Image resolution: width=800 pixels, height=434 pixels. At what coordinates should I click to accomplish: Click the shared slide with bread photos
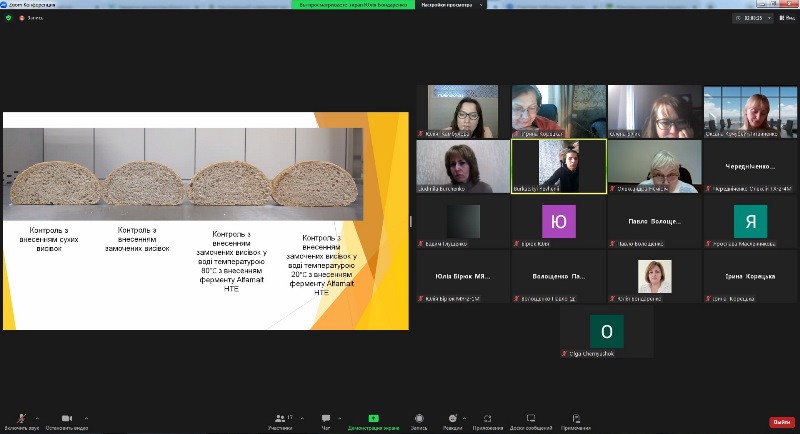(205, 220)
